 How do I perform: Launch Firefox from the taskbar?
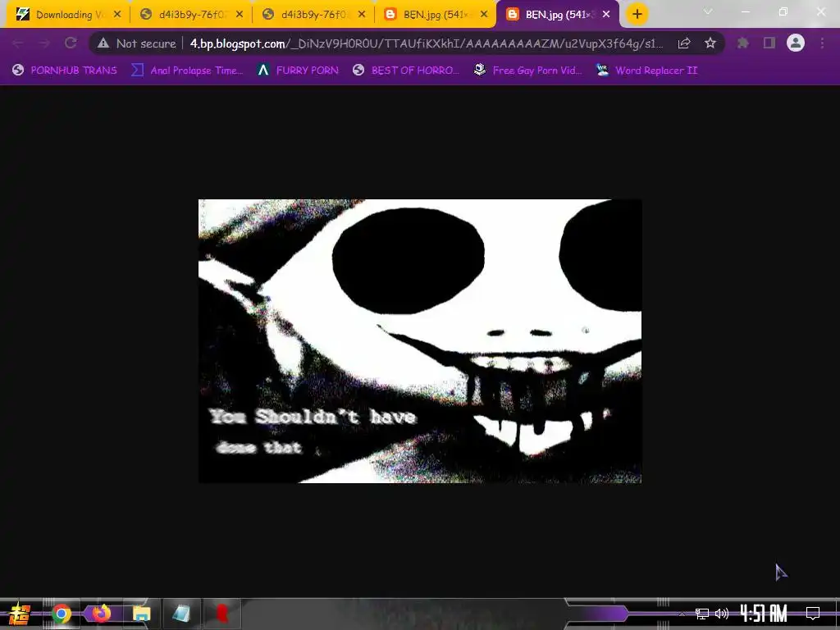[101, 614]
